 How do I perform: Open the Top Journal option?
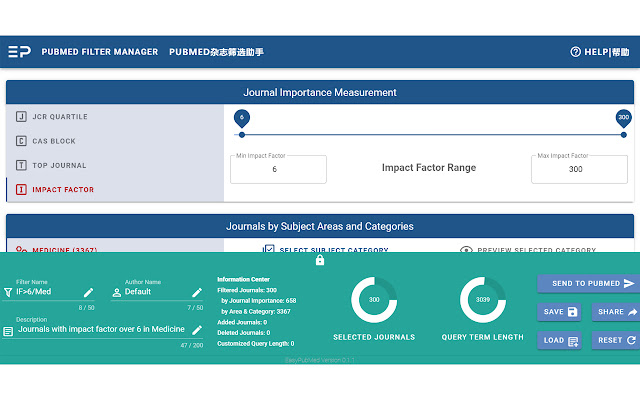pos(62,165)
